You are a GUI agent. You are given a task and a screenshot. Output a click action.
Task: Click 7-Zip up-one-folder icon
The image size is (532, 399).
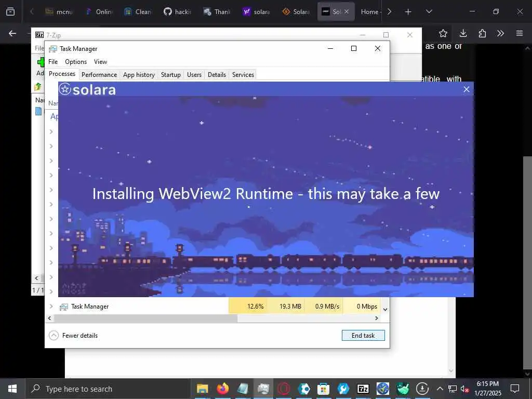(37, 87)
